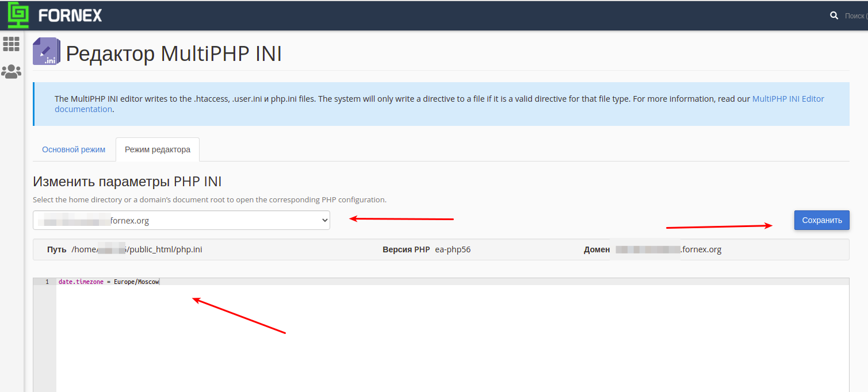Image resolution: width=868 pixels, height=392 pixels.
Task: Click the Домен label
Action: point(596,249)
